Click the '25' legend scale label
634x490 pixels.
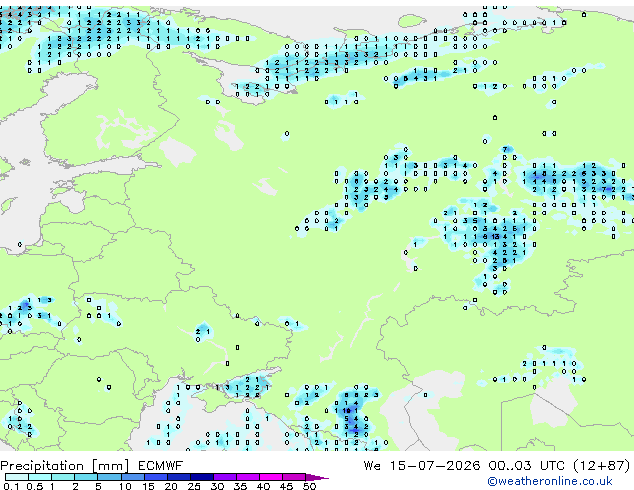[194, 486]
